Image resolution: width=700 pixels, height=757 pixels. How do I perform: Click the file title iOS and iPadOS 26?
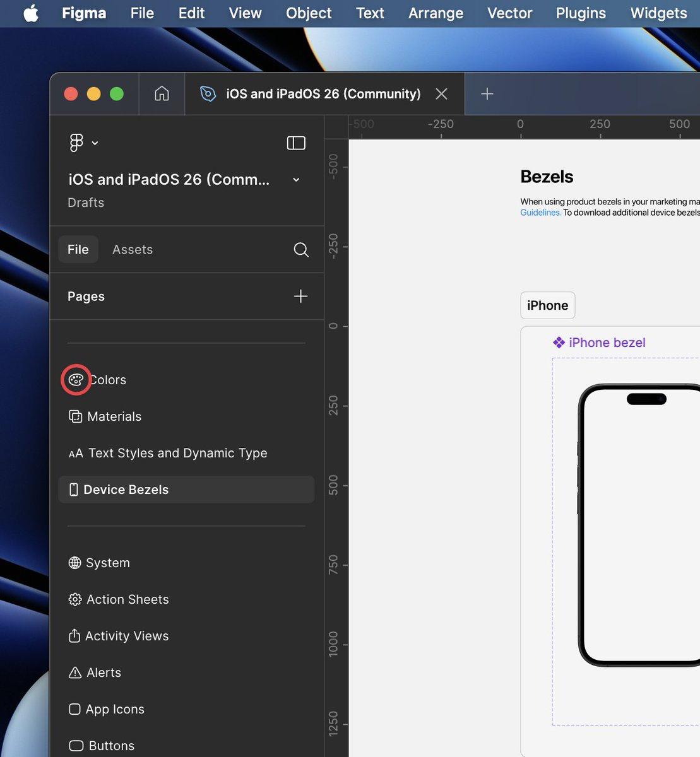point(169,180)
